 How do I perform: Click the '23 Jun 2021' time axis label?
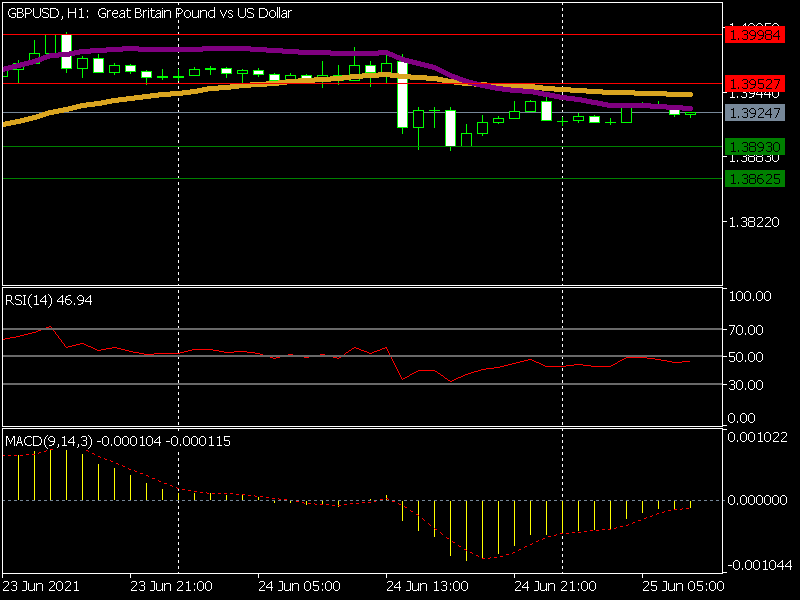point(41,586)
